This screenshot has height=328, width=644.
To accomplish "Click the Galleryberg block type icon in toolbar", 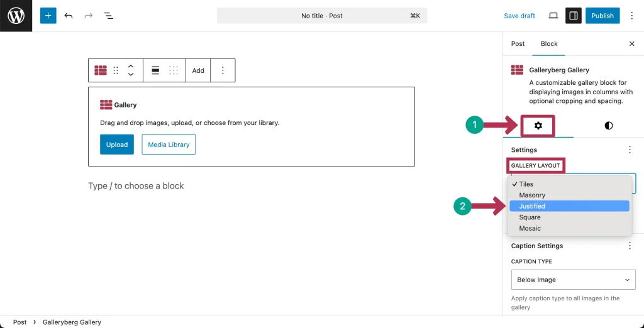I will pyautogui.click(x=101, y=70).
